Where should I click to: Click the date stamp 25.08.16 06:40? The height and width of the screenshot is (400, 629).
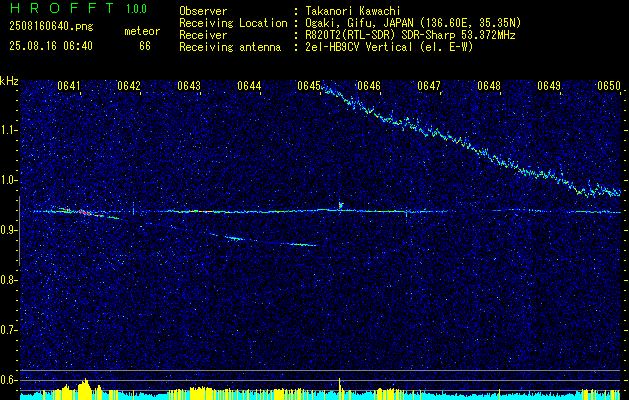[x=51, y=46]
